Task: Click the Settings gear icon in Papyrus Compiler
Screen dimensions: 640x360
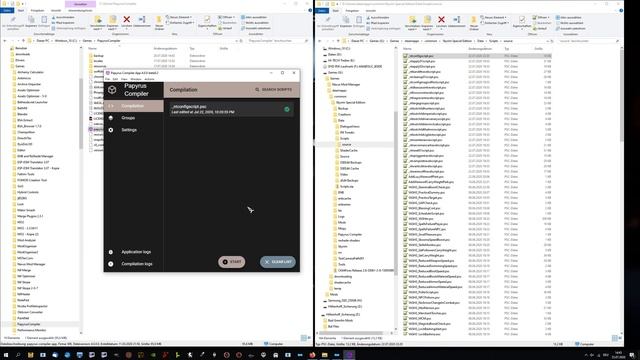Action: point(111,130)
